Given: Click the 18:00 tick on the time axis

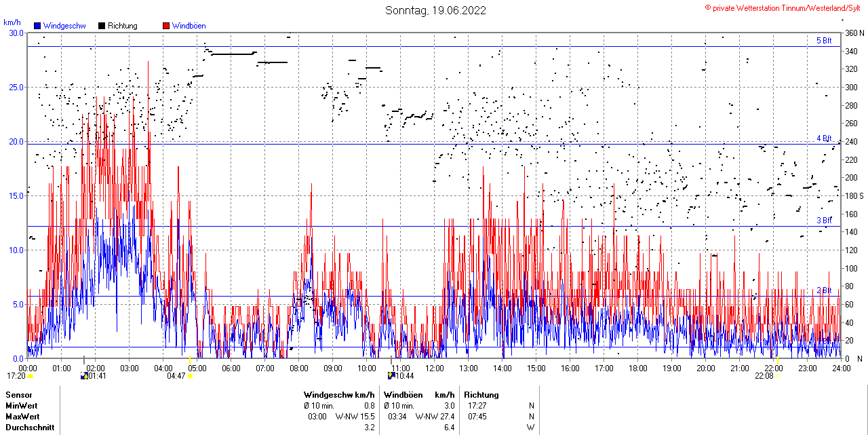Looking at the screenshot, I should pos(638,368).
